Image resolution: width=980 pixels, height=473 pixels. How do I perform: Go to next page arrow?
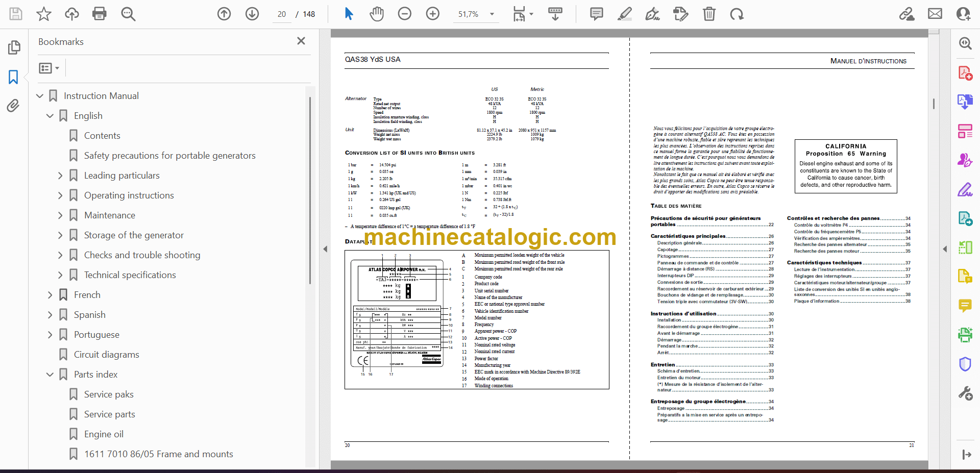(x=252, y=14)
